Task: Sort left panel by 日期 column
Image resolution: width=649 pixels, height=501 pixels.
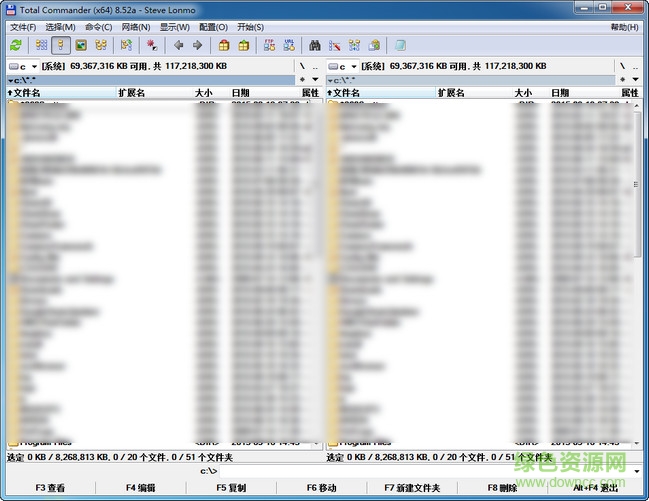Action: coord(265,93)
